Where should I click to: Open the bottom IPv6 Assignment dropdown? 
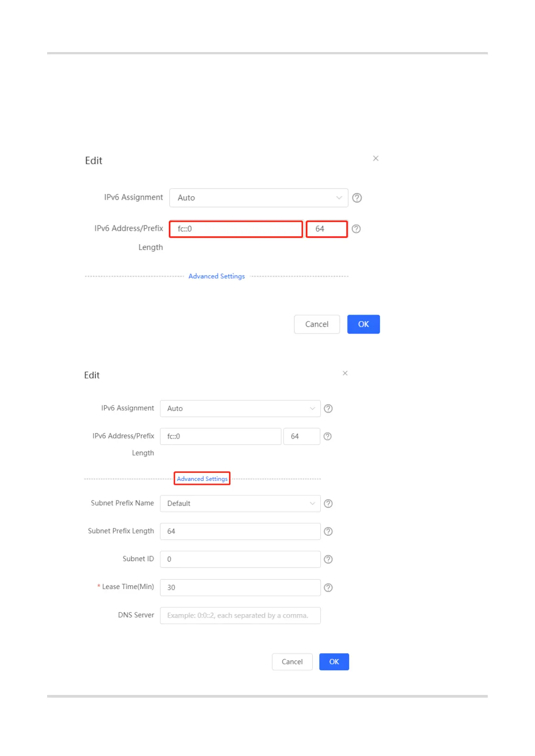pos(240,409)
